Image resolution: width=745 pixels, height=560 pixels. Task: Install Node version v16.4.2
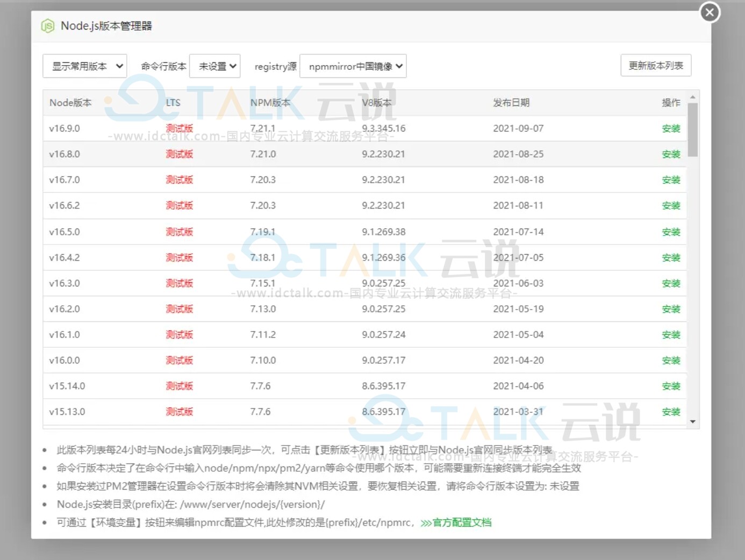(671, 258)
